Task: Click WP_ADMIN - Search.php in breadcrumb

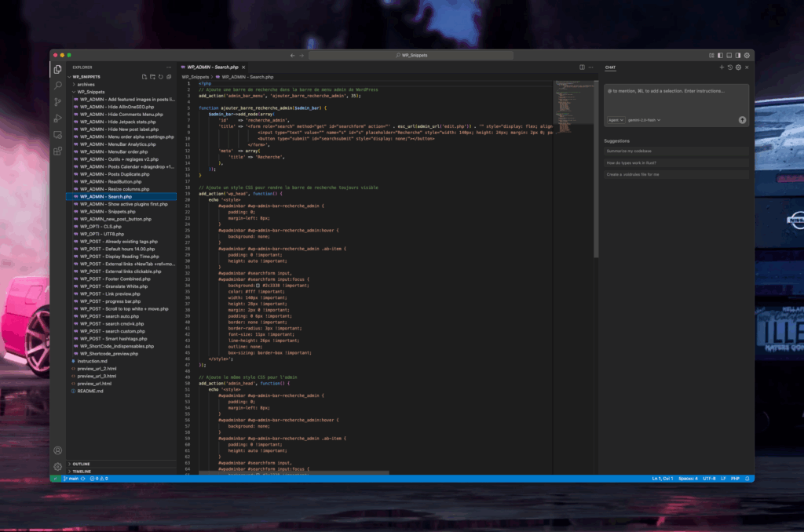Action: (245, 77)
